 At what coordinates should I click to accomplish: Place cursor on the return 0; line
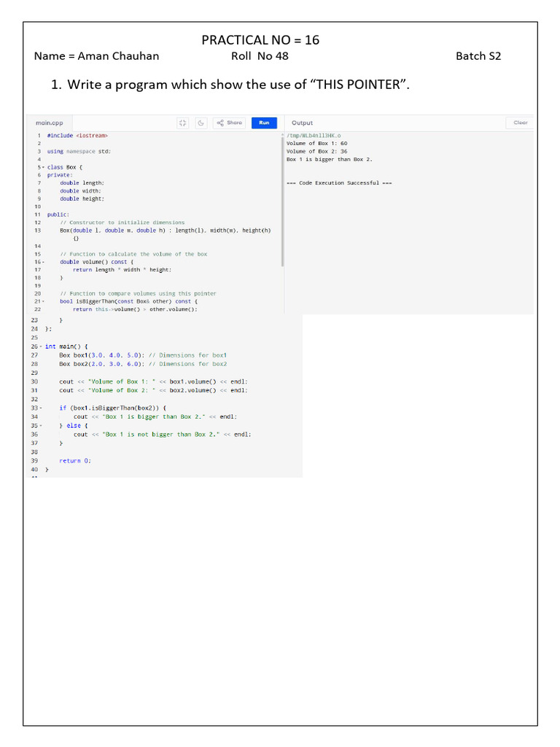click(x=75, y=461)
